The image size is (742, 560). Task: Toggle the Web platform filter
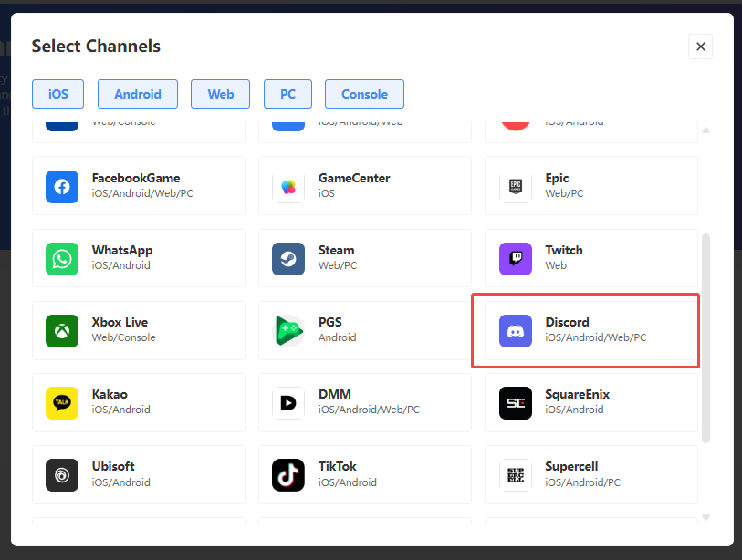pyautogui.click(x=220, y=94)
